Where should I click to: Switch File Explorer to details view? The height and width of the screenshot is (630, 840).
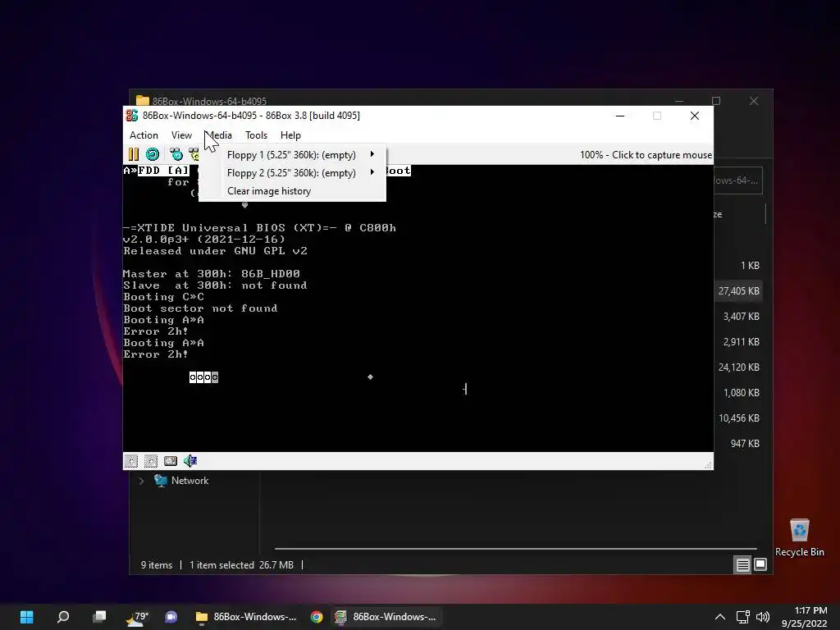coord(742,564)
